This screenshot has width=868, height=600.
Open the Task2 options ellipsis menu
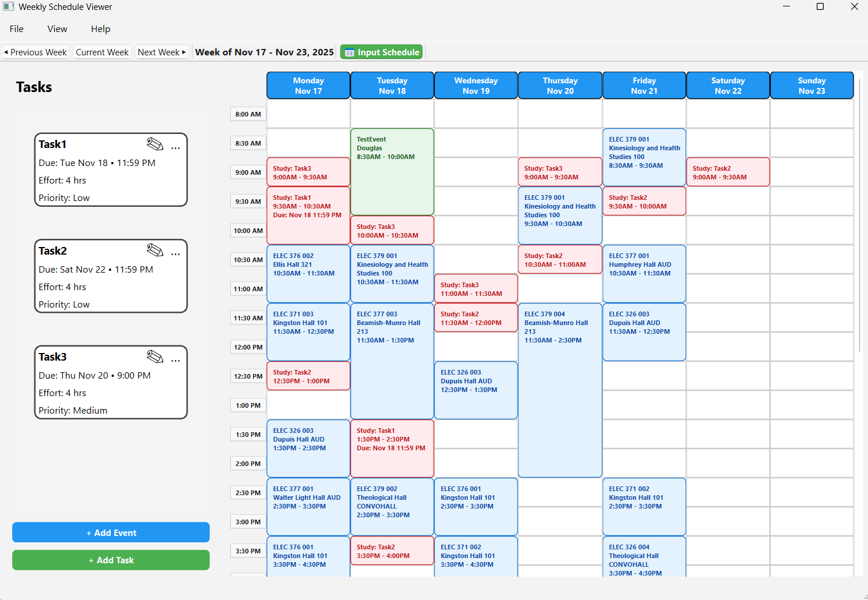175,254
